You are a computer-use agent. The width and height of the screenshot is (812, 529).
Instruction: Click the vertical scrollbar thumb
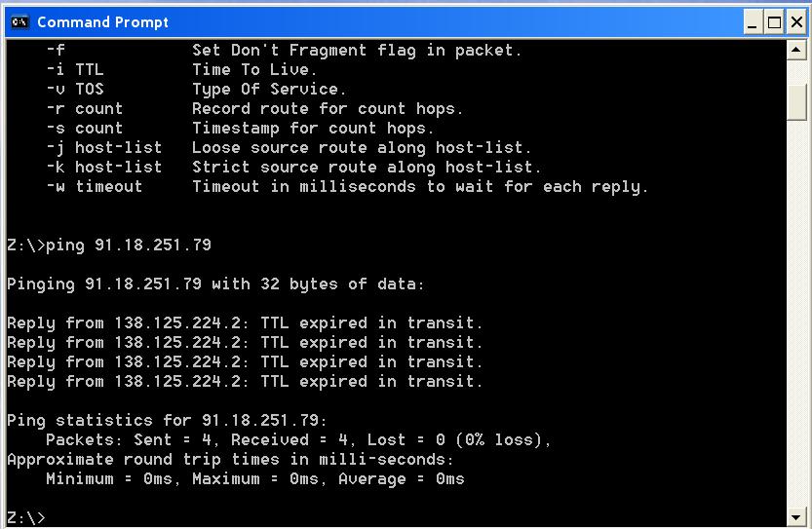(x=796, y=101)
